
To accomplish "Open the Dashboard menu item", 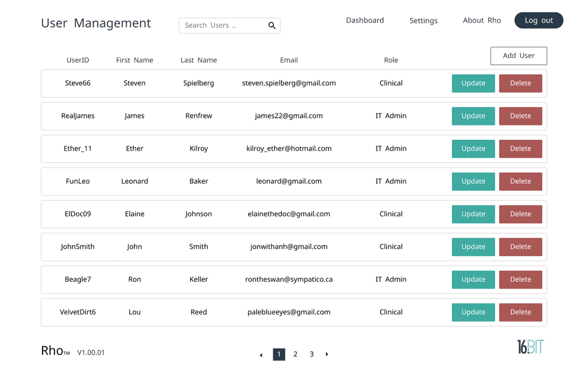I will 365,20.
